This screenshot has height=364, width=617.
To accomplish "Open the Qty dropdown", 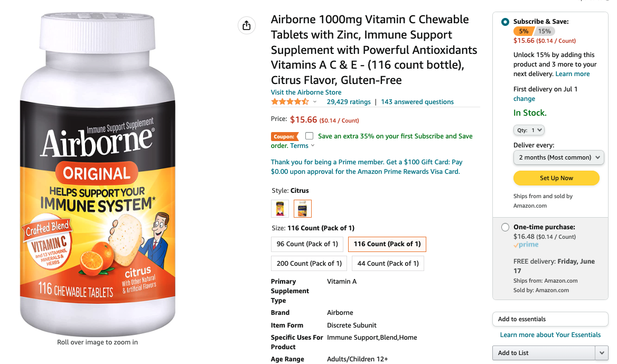I will [529, 130].
